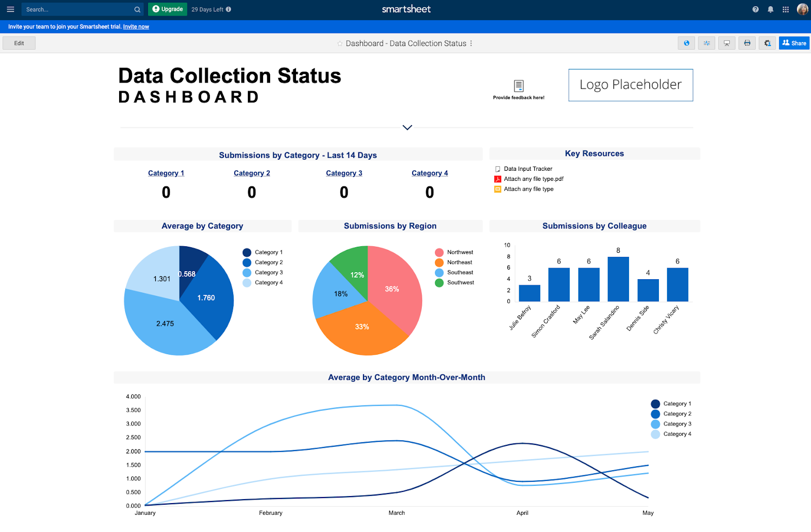Viewport: 811px width, 532px height.
Task: Open the notifications bell
Action: pos(770,9)
